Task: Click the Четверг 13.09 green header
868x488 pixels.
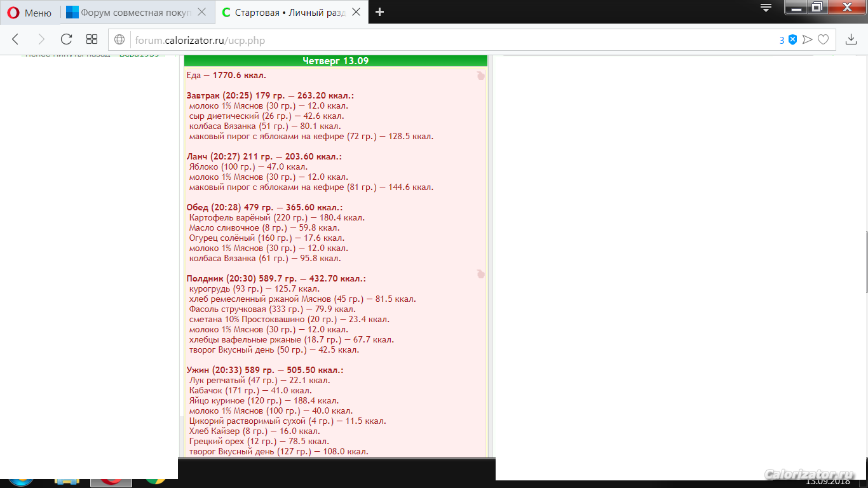Action: point(336,61)
